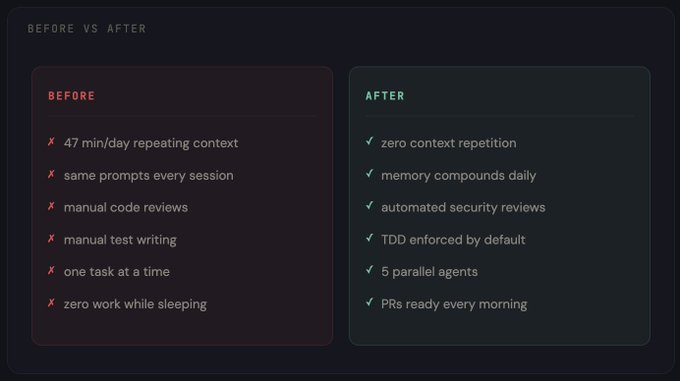Select the red BEFORE heading
The image size is (680, 381).
pyautogui.click(x=72, y=96)
